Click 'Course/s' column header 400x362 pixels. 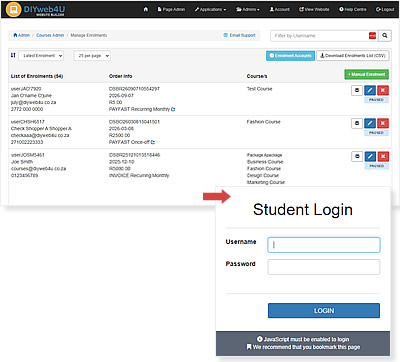click(x=257, y=76)
